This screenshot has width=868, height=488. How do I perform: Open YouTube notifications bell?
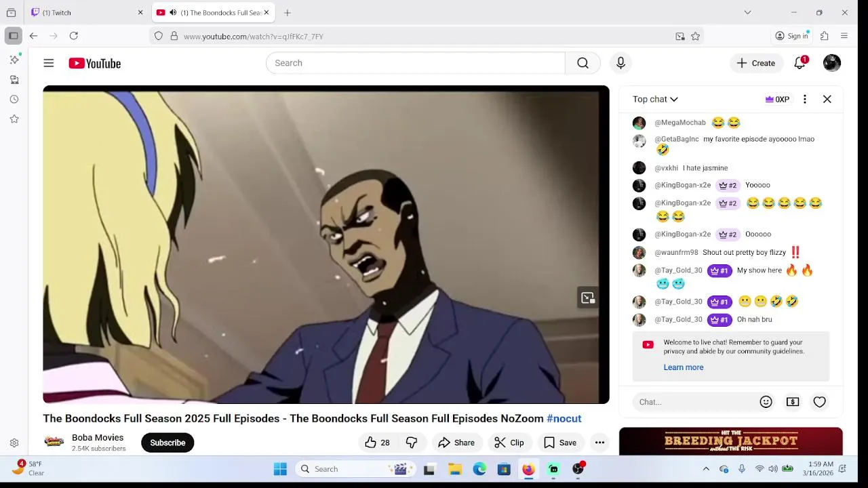click(800, 63)
